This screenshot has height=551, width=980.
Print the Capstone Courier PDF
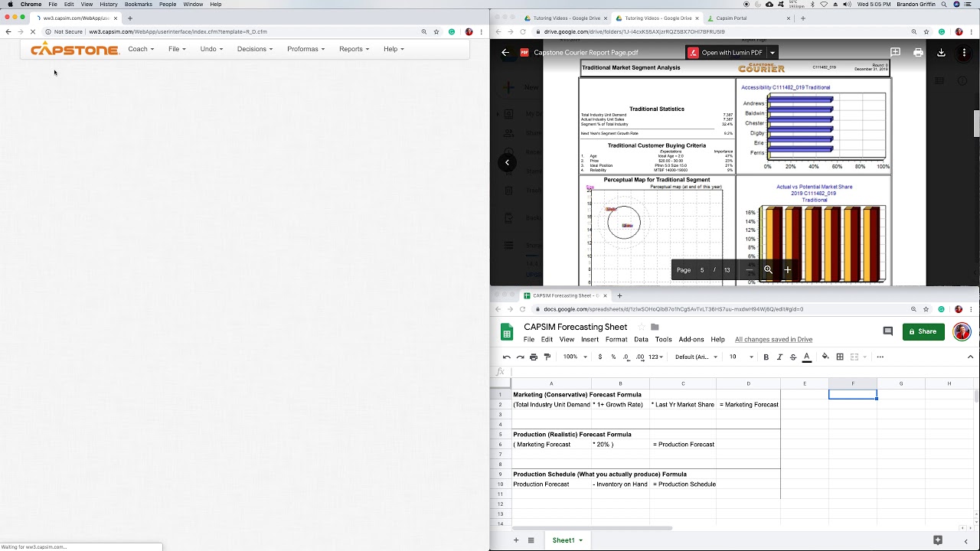[x=918, y=52]
